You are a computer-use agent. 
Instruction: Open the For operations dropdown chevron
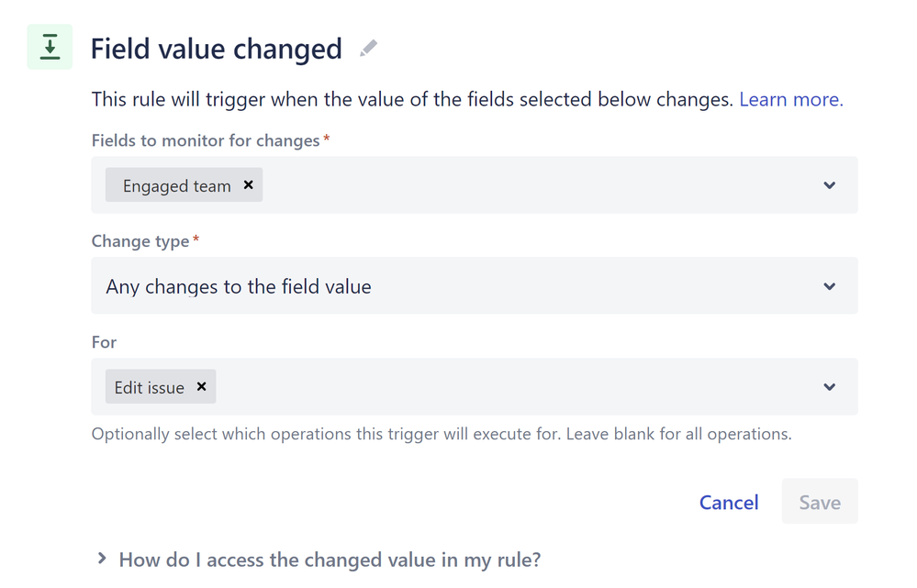click(829, 386)
